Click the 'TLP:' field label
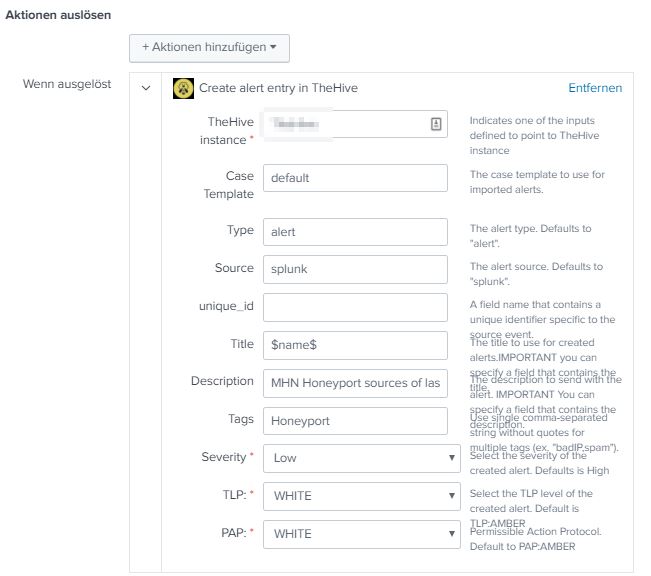This screenshot has width=651, height=576. [x=235, y=495]
